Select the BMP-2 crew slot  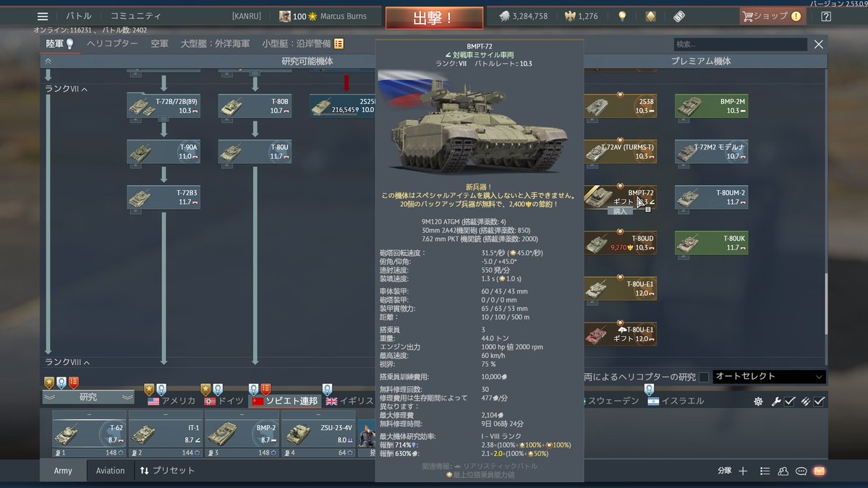pyautogui.click(x=242, y=434)
